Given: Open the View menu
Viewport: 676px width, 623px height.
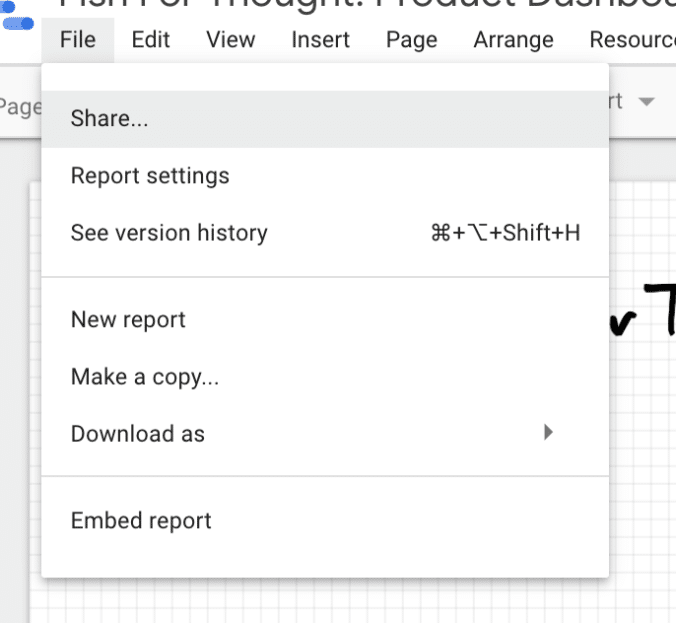Looking at the screenshot, I should tap(231, 40).
